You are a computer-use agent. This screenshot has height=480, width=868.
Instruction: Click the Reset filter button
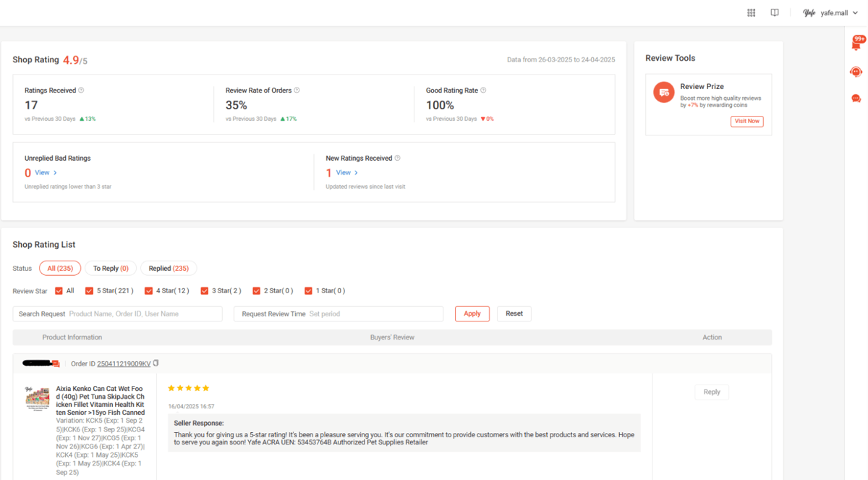click(x=514, y=313)
